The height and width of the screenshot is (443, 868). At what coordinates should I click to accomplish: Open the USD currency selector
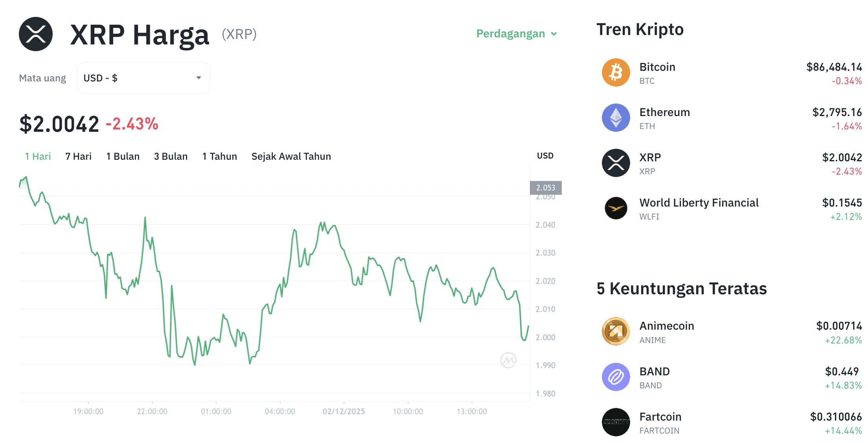tap(143, 78)
